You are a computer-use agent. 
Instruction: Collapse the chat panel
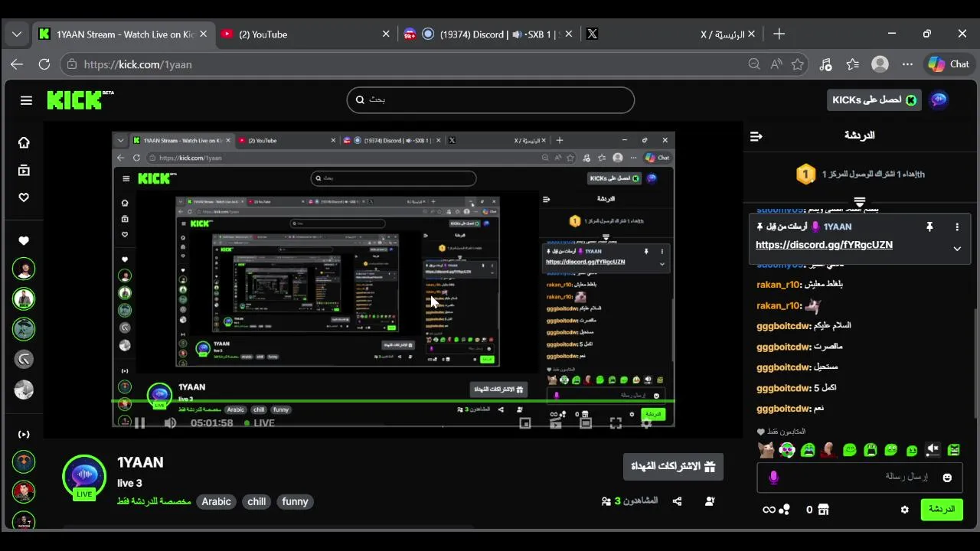pos(756,136)
